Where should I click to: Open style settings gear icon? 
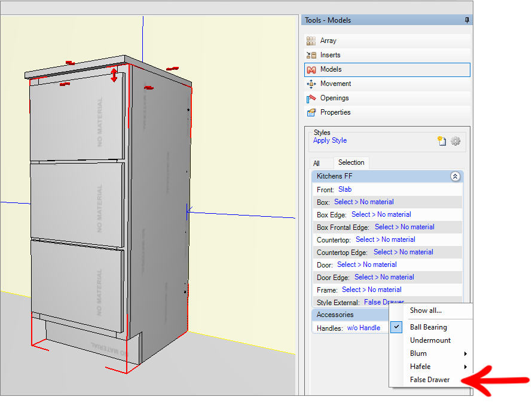point(455,142)
